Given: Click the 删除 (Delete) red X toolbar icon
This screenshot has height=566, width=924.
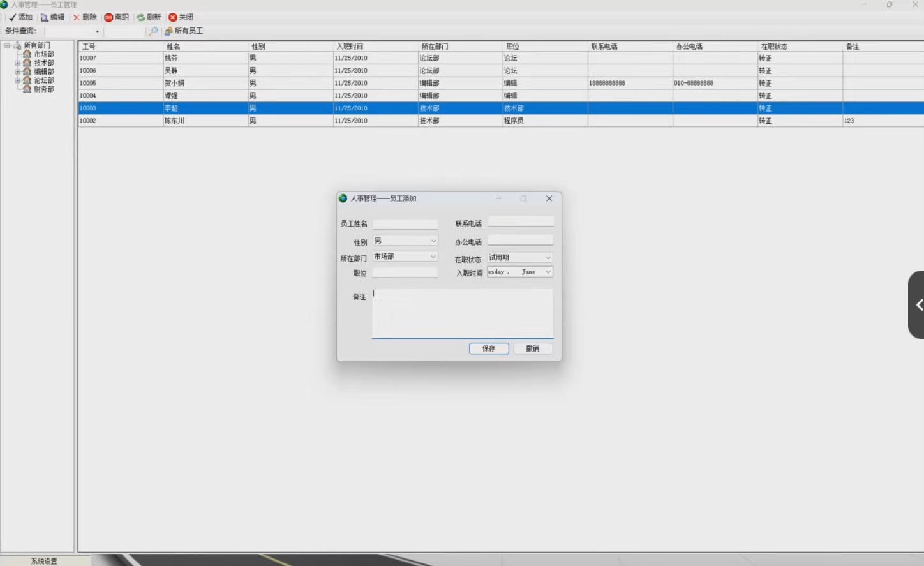Looking at the screenshot, I should pos(77,17).
